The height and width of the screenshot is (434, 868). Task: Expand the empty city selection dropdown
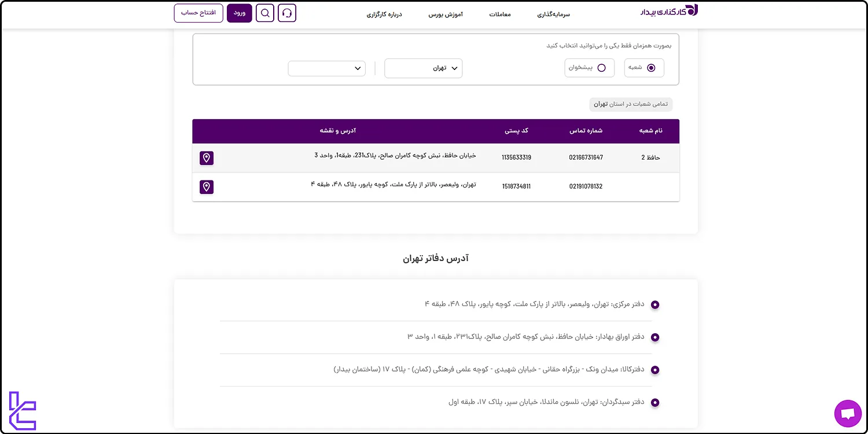pyautogui.click(x=326, y=68)
